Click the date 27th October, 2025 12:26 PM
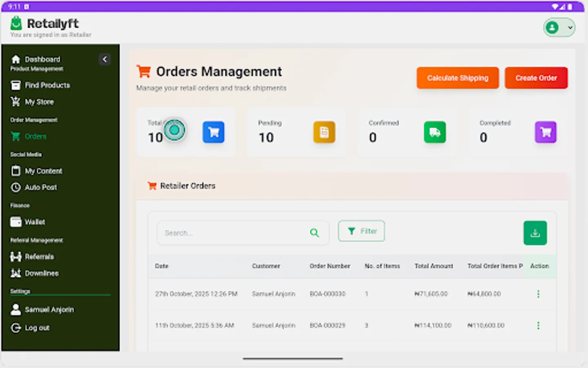The image size is (588, 368). pos(196,294)
